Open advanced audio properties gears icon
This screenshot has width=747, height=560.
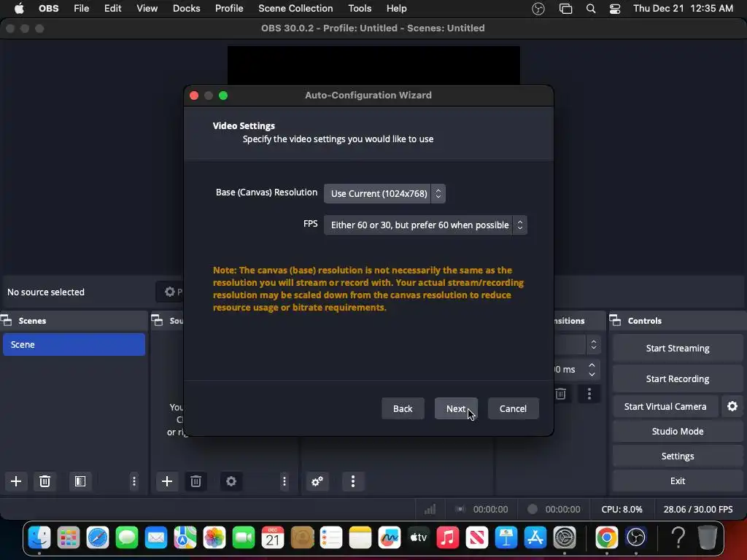tap(317, 481)
